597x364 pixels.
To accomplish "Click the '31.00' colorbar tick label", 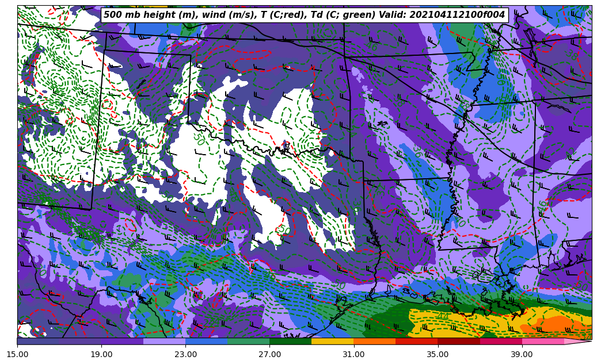I will coord(353,354).
